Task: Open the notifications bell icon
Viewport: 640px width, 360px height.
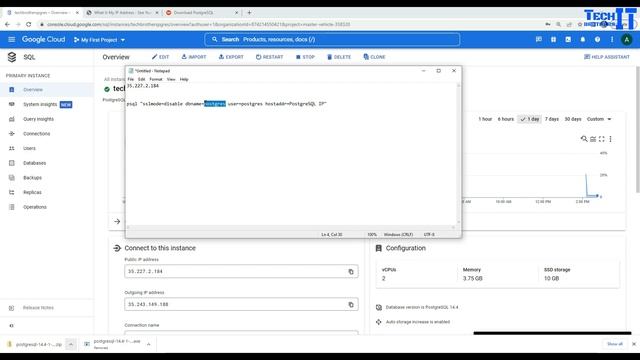Action: (582, 40)
